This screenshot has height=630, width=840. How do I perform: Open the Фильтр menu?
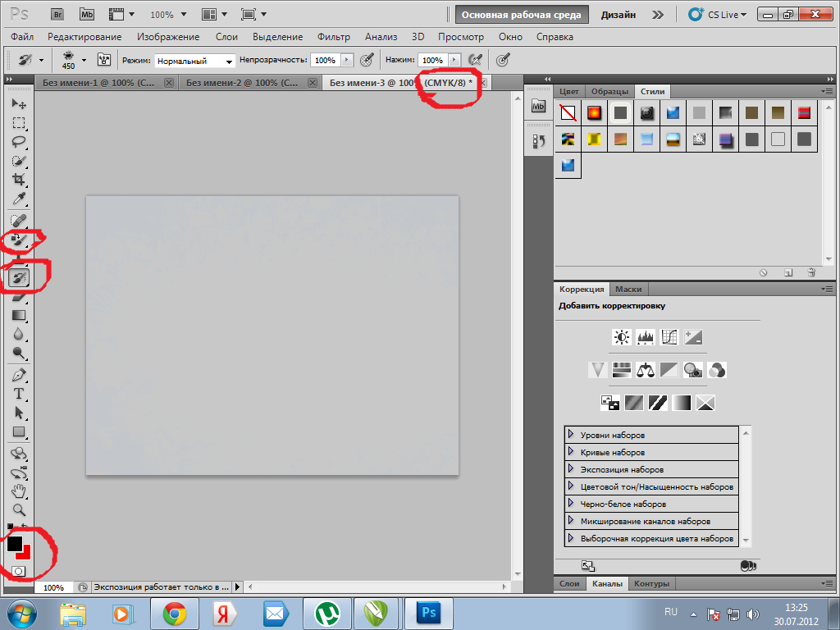(334, 37)
